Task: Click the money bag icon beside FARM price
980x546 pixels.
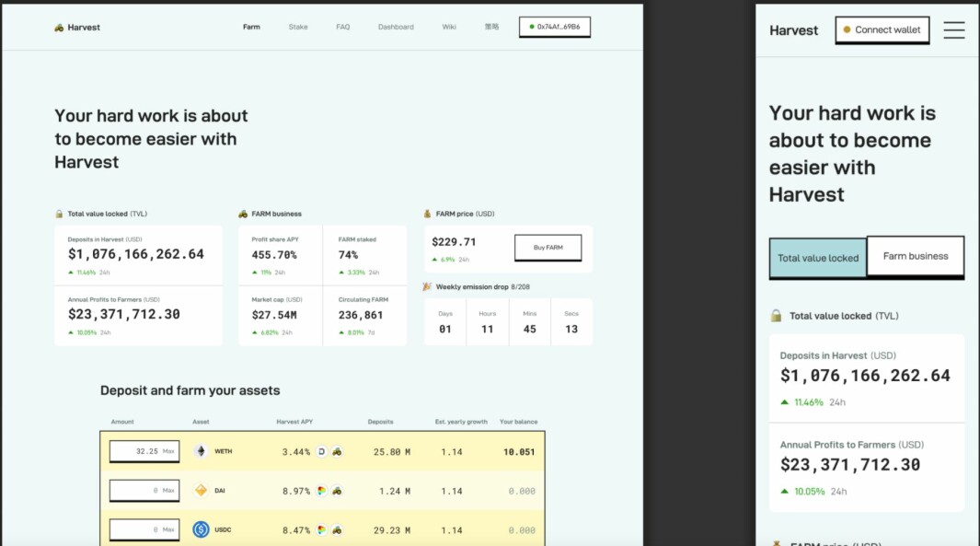Action: click(428, 214)
